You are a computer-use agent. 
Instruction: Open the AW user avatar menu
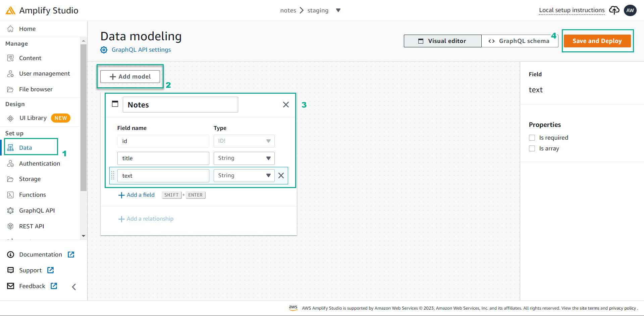tap(630, 10)
